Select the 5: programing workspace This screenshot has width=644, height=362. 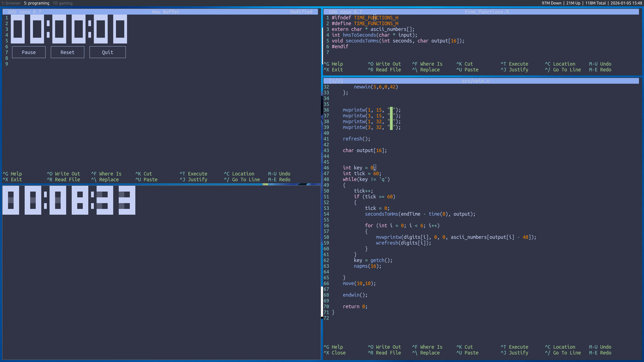tap(37, 3)
